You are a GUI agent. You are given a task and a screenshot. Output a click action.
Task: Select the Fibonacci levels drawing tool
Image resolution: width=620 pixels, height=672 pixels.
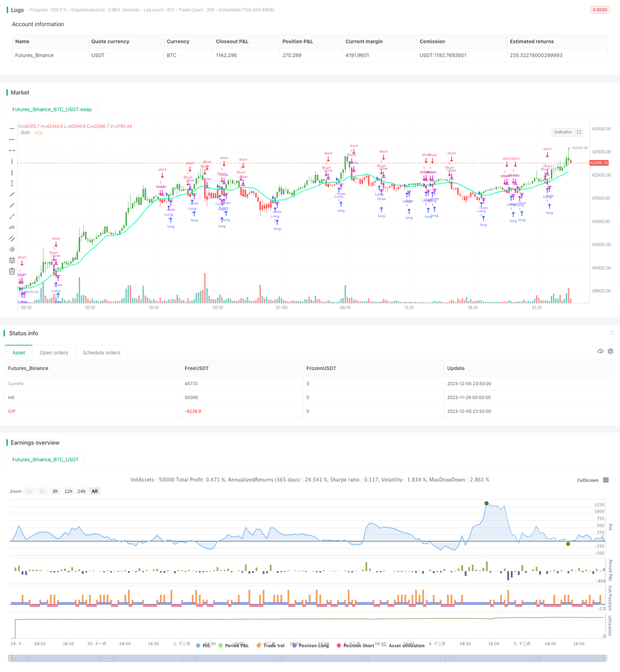coord(12,260)
